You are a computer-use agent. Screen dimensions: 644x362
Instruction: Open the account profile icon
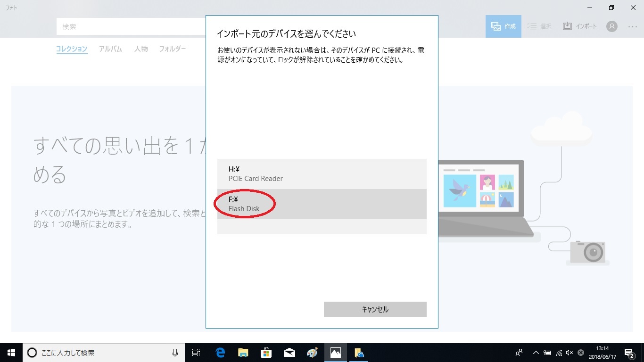(612, 26)
